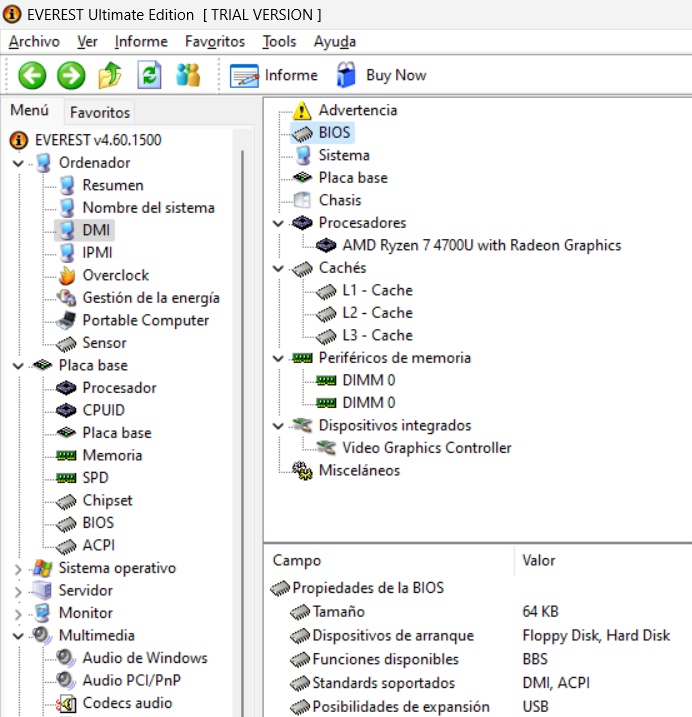Select Audio PCI/PnP tree item
Screen dimensions: 692x717
point(132,680)
